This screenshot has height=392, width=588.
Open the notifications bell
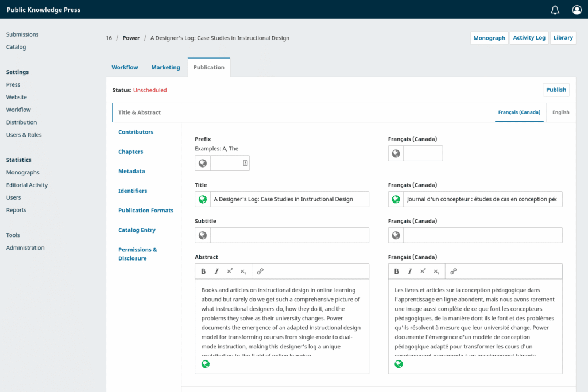click(554, 10)
